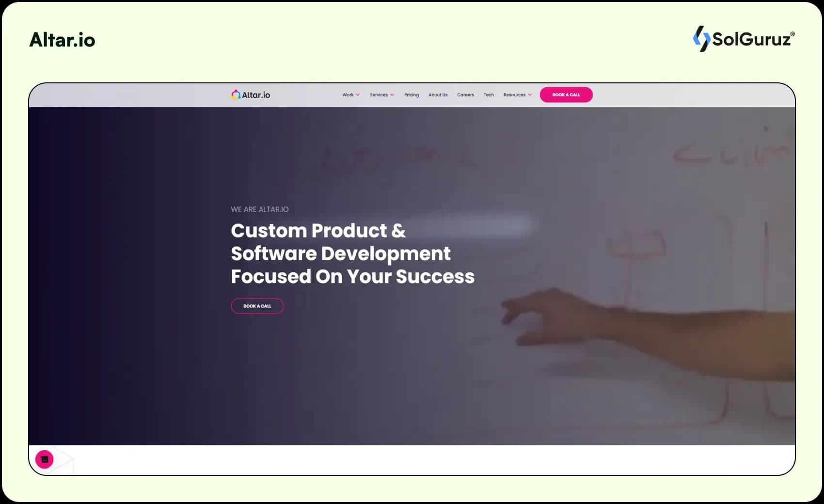The height and width of the screenshot is (504, 824).
Task: Open the Careers menu item
Action: (x=465, y=95)
